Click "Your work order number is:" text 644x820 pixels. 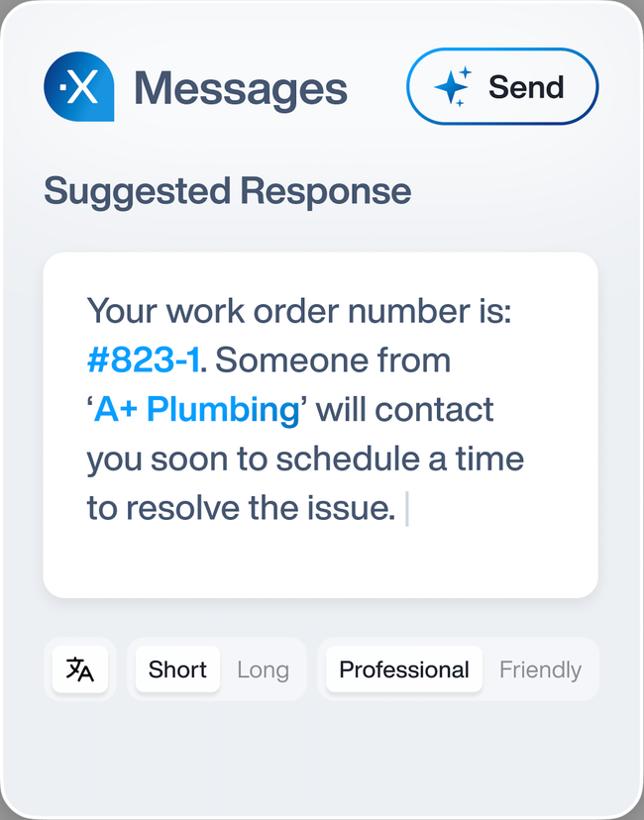point(298,311)
